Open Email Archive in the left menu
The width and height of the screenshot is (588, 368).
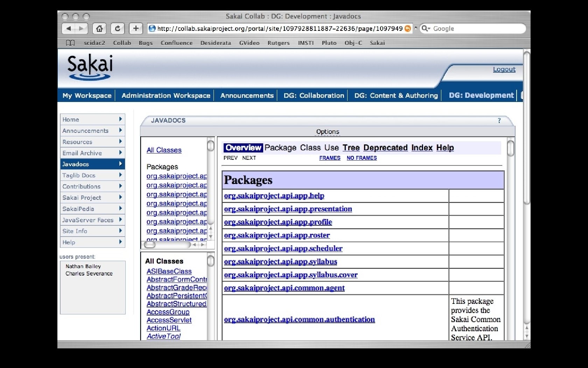92,153
